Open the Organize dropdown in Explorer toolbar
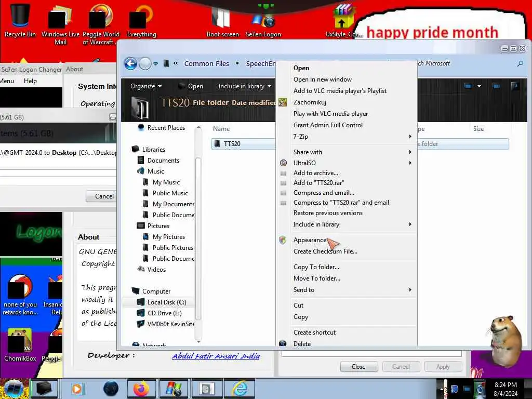Screen dimensions: 532x399 point(146,86)
